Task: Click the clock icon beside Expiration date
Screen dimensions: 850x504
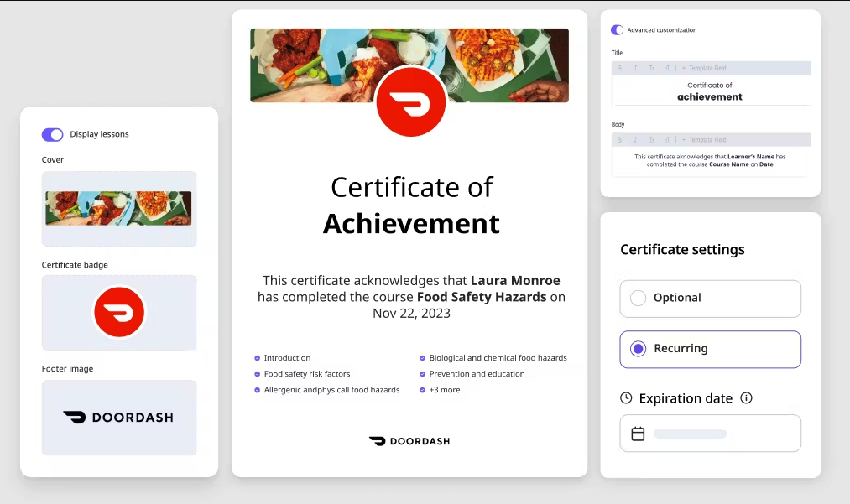Action: coord(626,398)
